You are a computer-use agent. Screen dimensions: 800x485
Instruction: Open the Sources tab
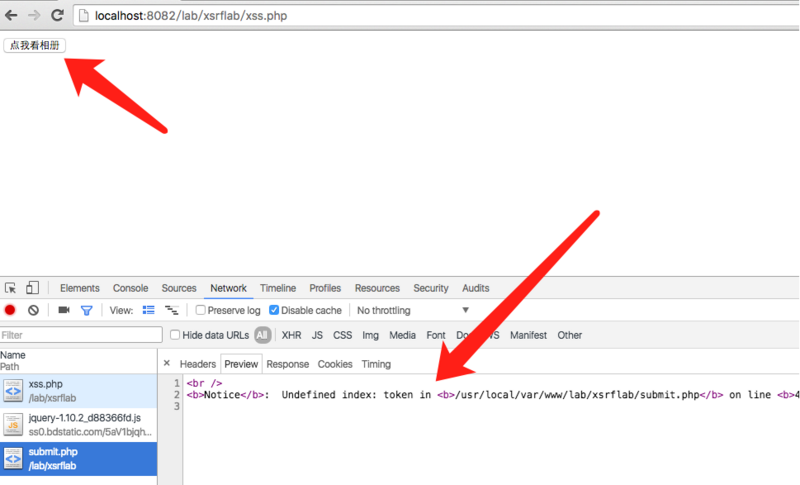(x=179, y=288)
